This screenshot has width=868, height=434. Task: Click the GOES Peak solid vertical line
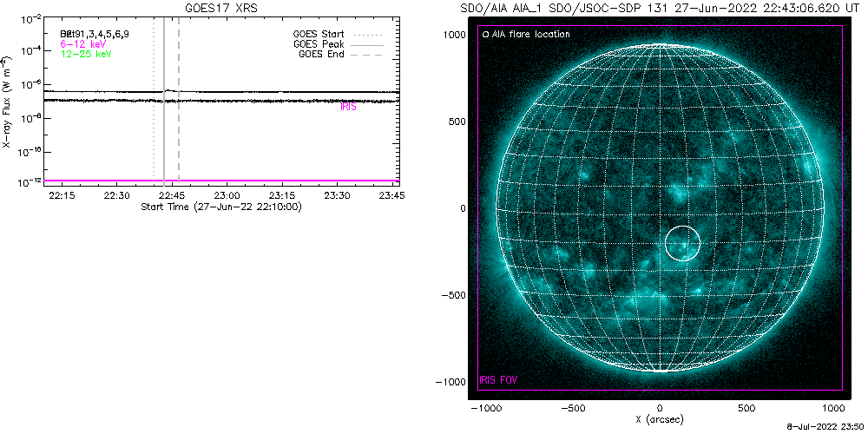coord(164,102)
